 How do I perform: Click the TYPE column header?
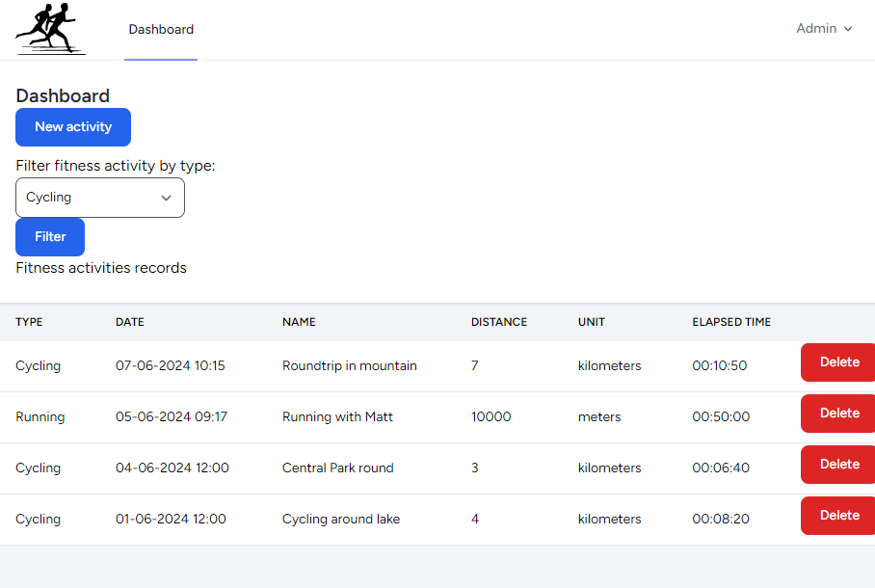pos(29,322)
